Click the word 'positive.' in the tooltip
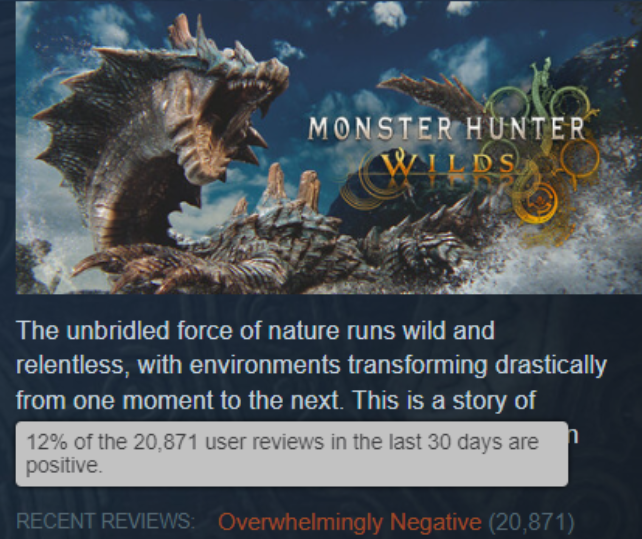Screen dimensions: 642x539 coord(64,467)
